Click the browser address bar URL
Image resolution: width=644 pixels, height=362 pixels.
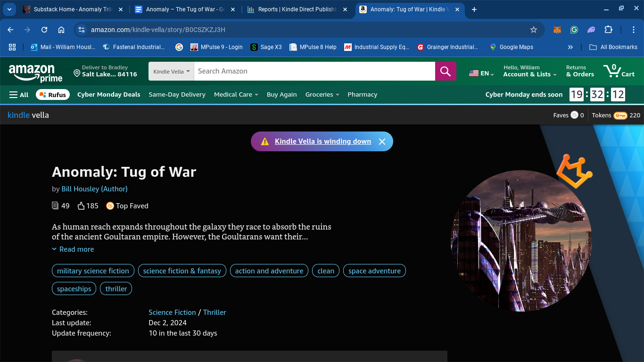pos(158,30)
